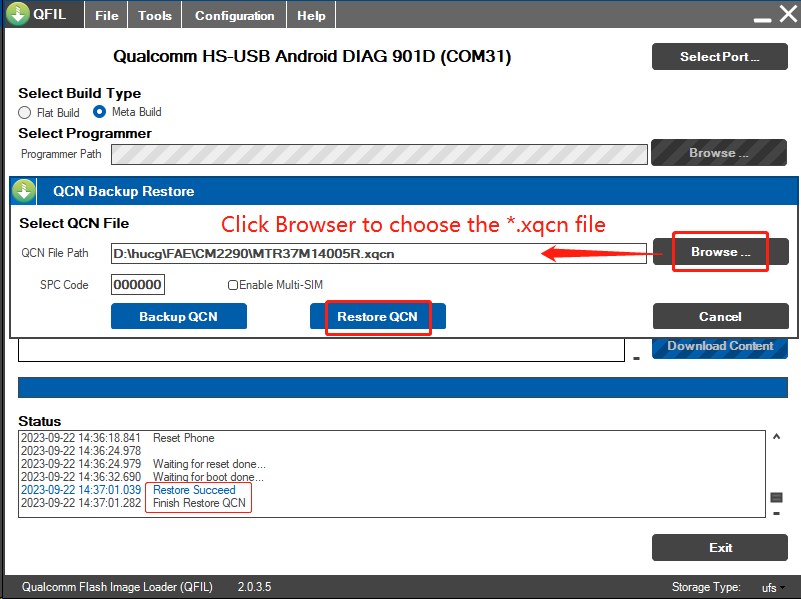Open the Storage Type ufs dropdown
This screenshot has width=801, height=599.
coord(773,588)
